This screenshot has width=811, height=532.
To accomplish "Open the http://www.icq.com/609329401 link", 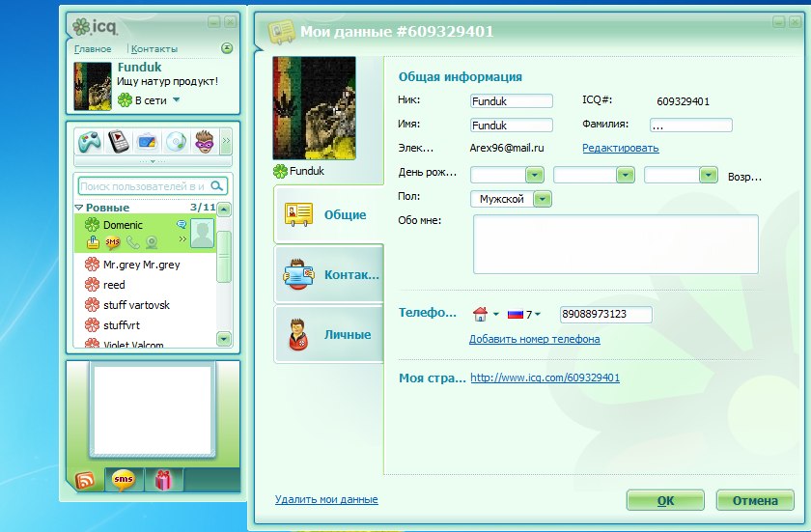I will [545, 378].
